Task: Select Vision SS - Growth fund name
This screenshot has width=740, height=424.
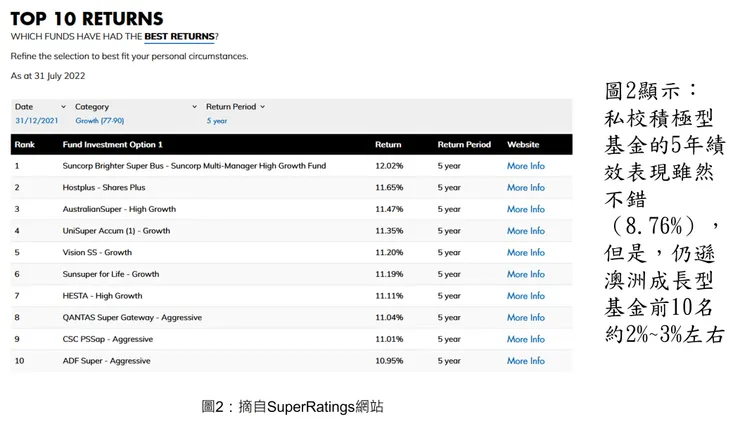Action: pos(97,253)
